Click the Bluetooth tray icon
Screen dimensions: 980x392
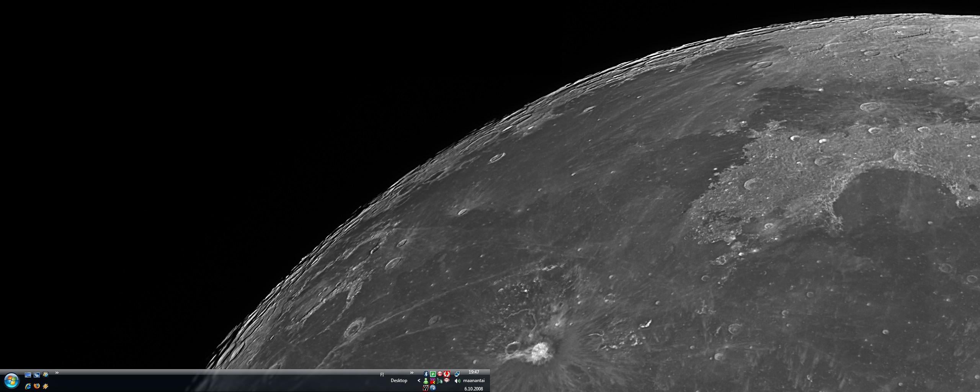426,374
